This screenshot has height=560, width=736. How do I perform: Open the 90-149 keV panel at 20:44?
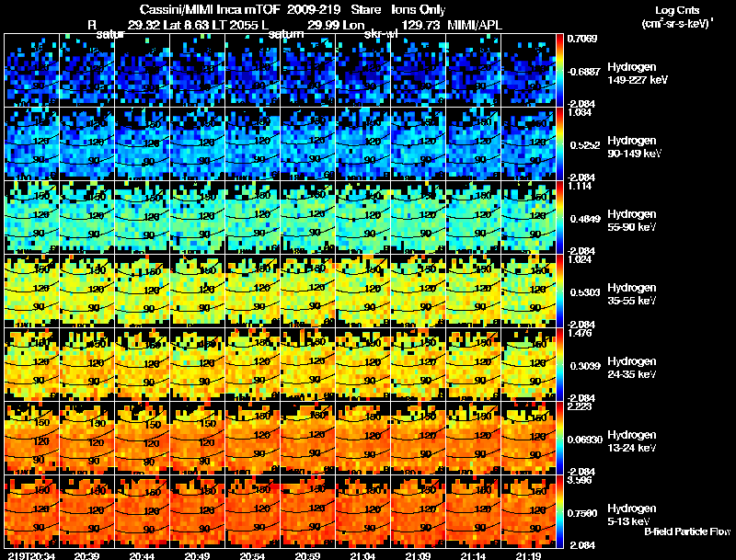tap(142, 144)
